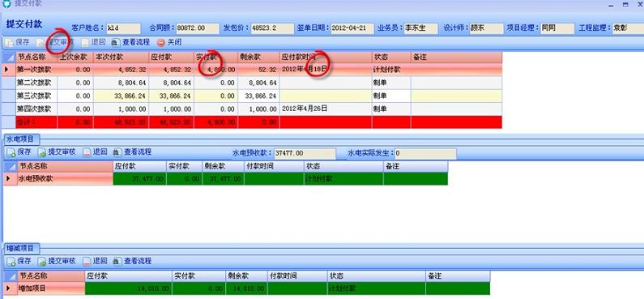
Task: Click the 签单日期 field 2012-04-21
Action: click(352, 28)
